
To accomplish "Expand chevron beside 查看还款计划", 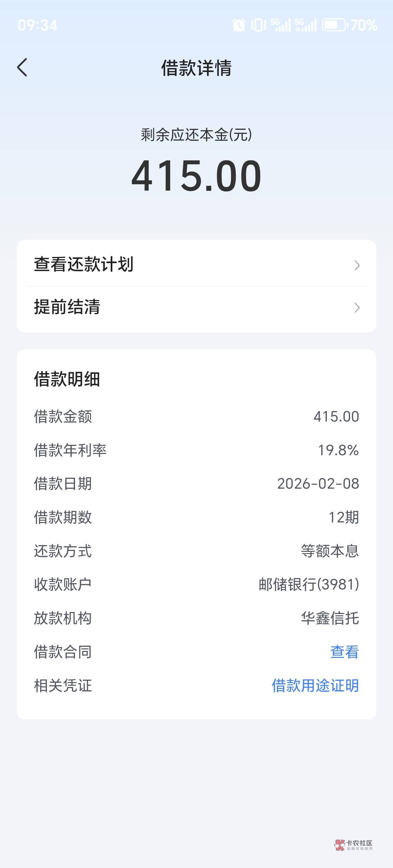I will pos(357,265).
